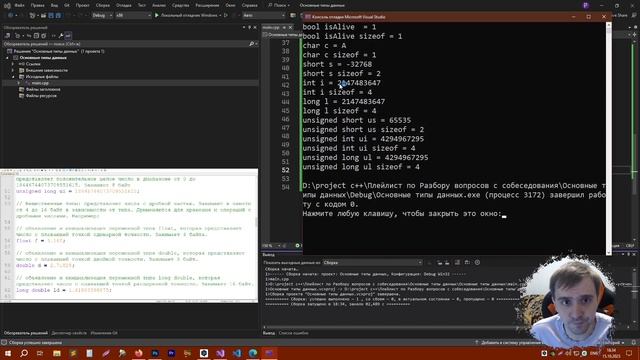Open the Правка menu
Screen dimensions: 640x360
pos(38,5)
